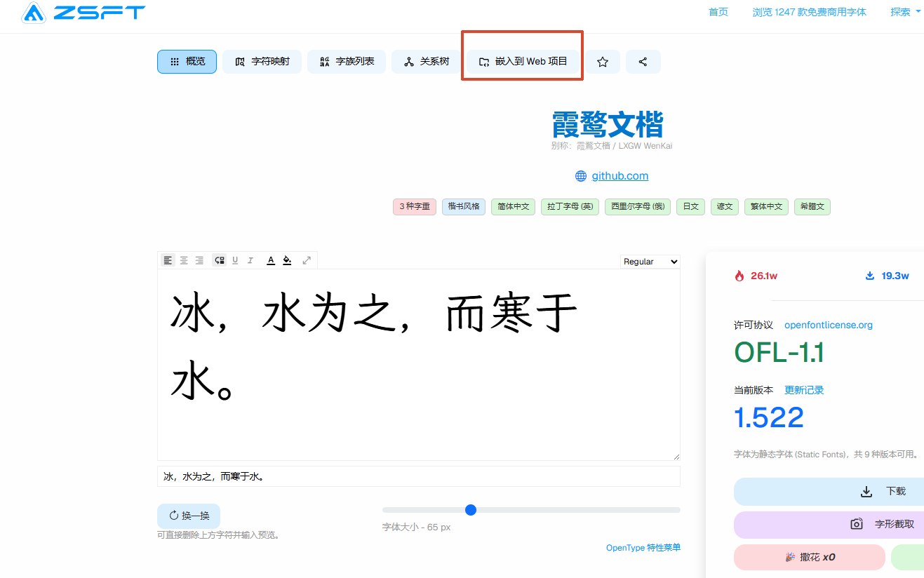Center-align the preview text
924x578 pixels.
[x=184, y=260]
